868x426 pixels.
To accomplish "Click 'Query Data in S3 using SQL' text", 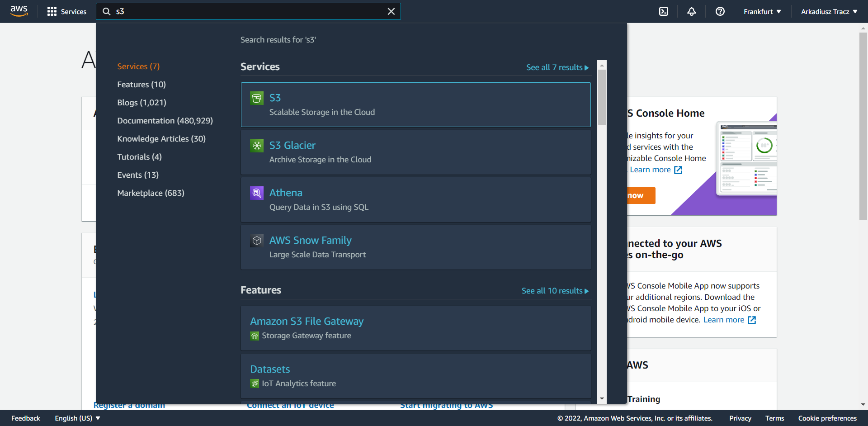I will pos(319,207).
